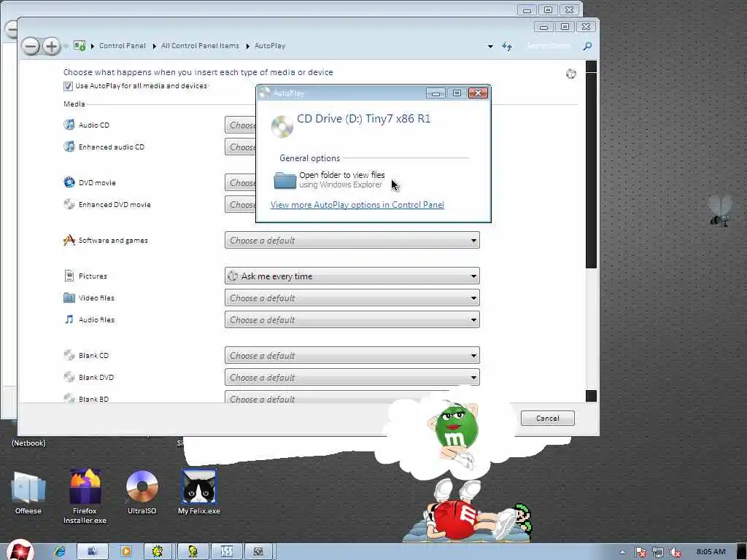747x560 pixels.
Task: Select My Felix.exe desktop icon
Action: (199, 492)
